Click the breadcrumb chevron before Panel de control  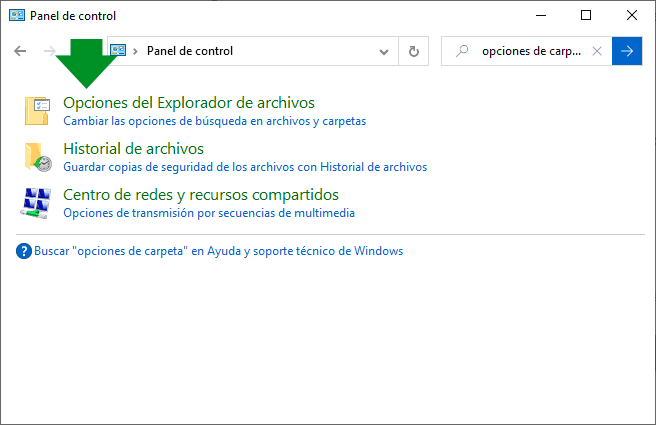coord(136,51)
